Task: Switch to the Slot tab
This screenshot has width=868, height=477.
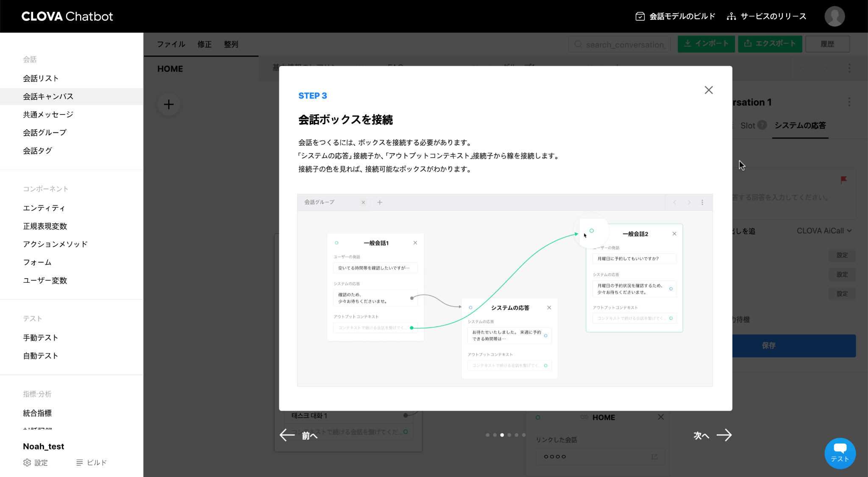Action: 748,126
